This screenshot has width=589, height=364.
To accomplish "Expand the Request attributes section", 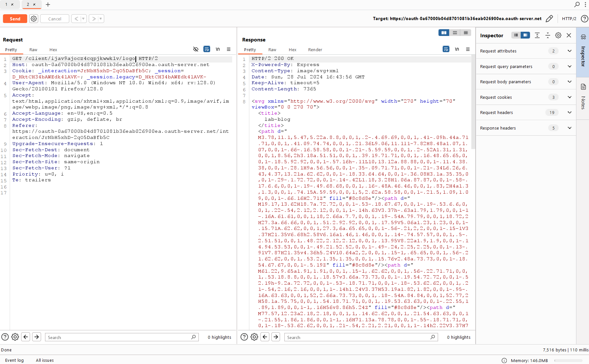I will [569, 51].
